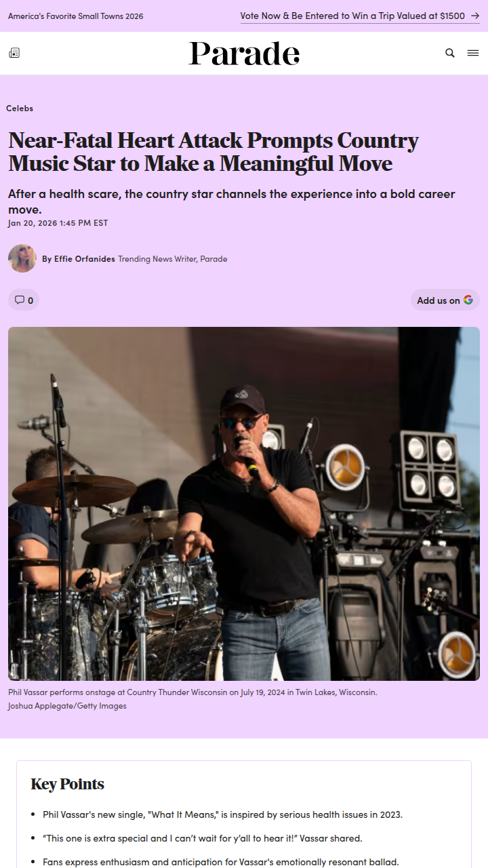Open the newspaper icon in the header
488x868 pixels.
(14, 53)
